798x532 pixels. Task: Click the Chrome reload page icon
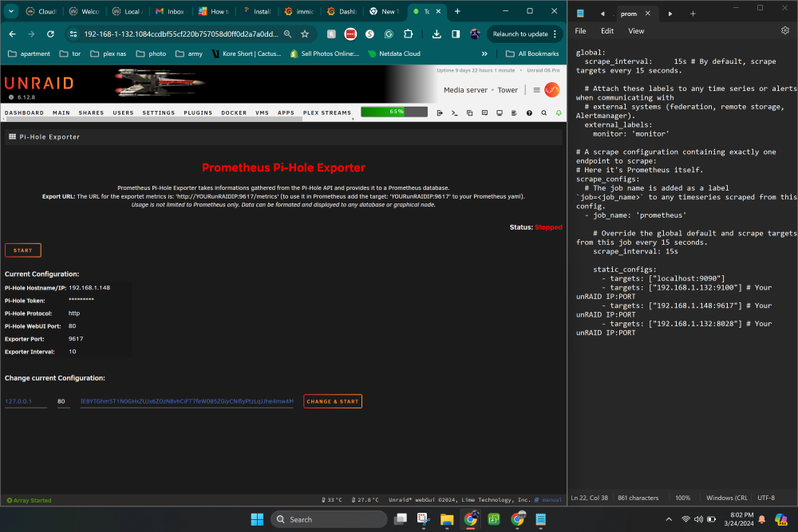click(50, 34)
